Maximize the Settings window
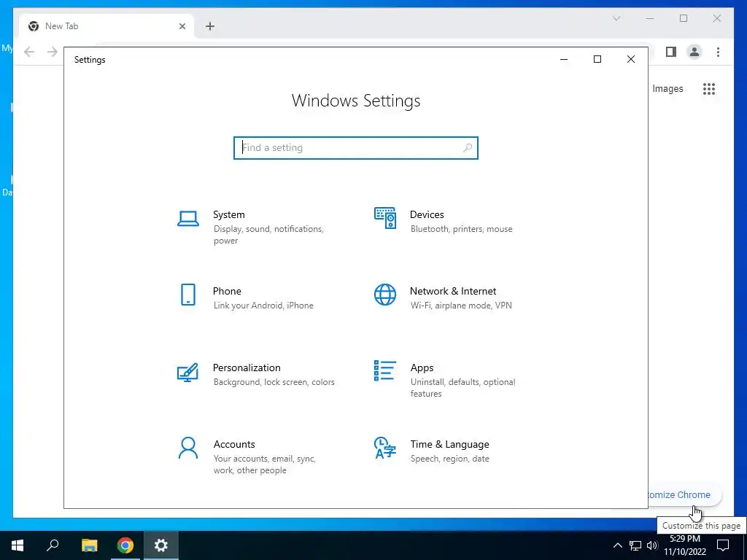Screen dimensions: 747x560 597,59
